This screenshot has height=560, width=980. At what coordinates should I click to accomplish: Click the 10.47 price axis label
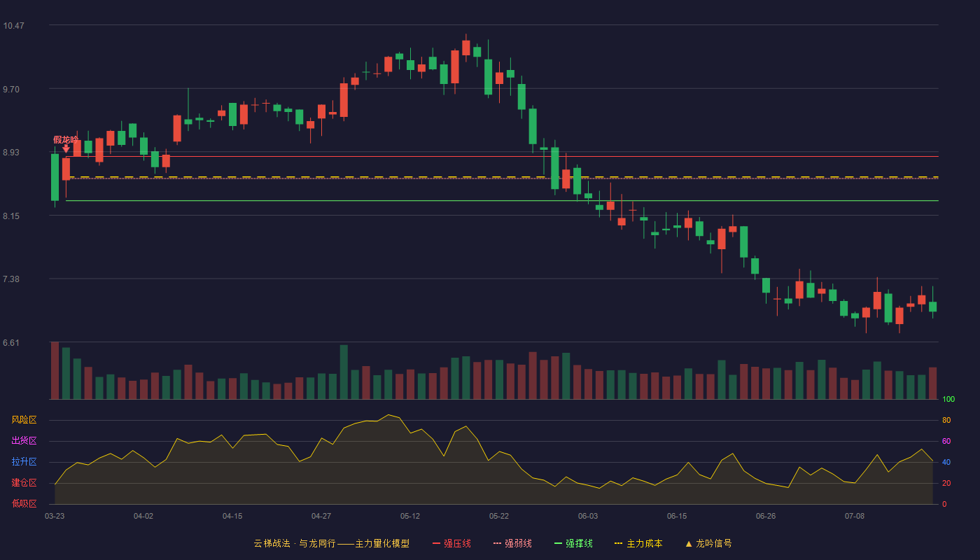[x=13, y=26]
